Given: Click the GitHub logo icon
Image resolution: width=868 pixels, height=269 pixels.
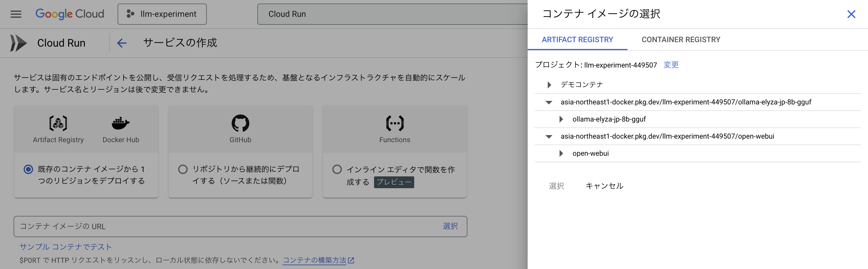Looking at the screenshot, I should [x=240, y=123].
